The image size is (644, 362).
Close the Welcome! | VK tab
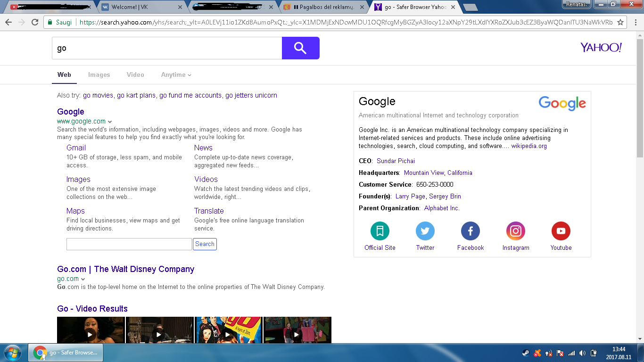180,7
